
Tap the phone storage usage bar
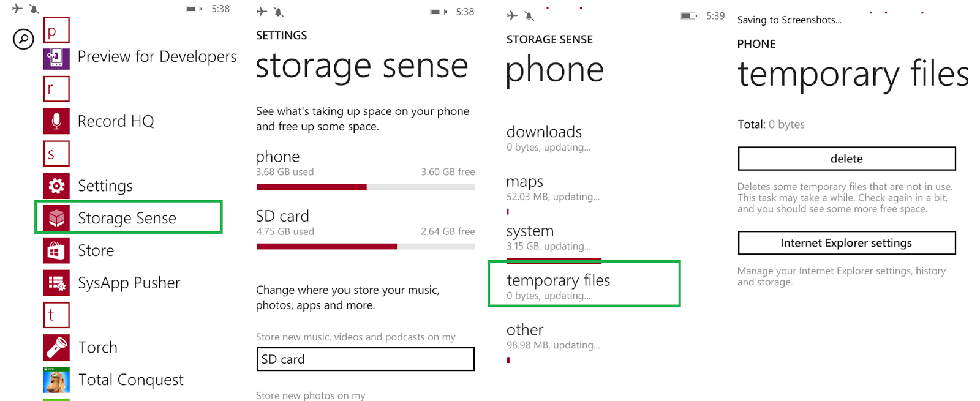(365, 187)
